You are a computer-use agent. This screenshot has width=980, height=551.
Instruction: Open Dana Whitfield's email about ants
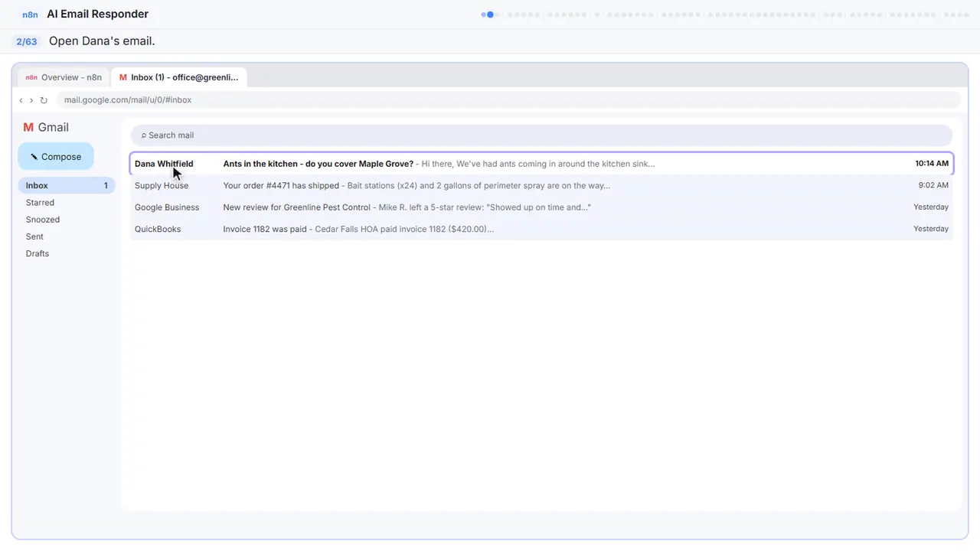541,164
